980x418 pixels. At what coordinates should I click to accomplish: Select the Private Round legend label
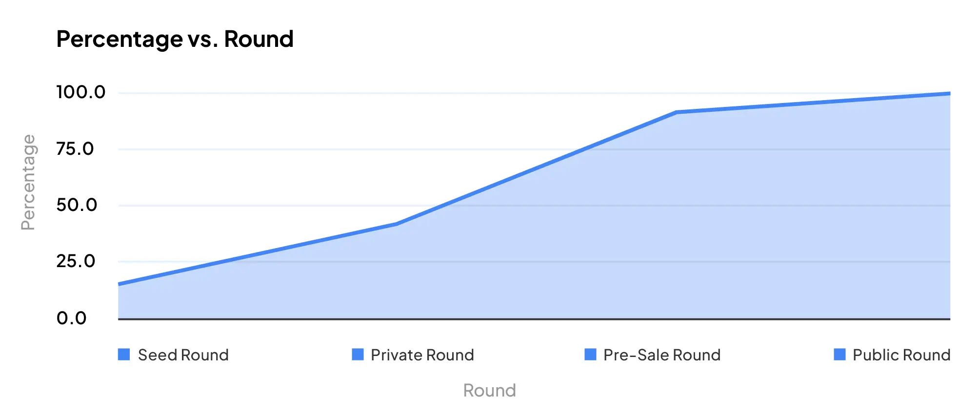(422, 355)
